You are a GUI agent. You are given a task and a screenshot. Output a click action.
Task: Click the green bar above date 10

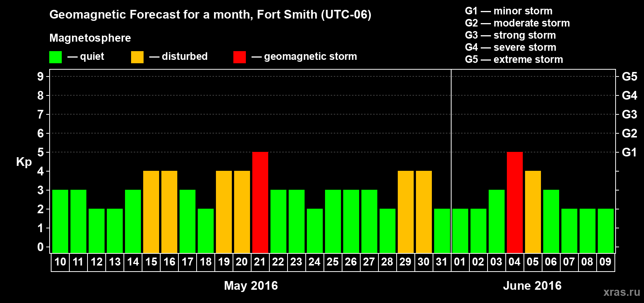[60, 222]
